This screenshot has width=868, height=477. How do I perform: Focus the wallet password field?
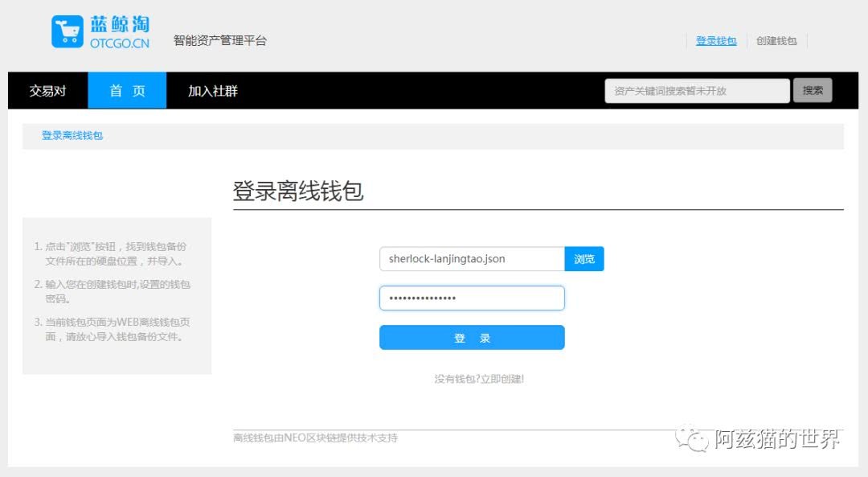pos(472,298)
